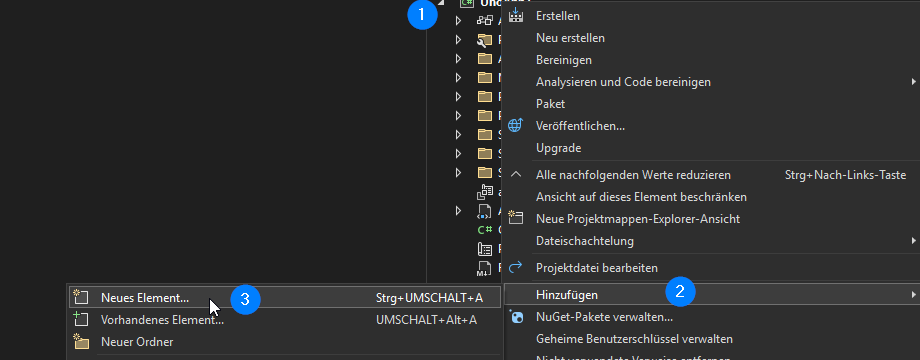Select the Paket menu entry

(550, 104)
